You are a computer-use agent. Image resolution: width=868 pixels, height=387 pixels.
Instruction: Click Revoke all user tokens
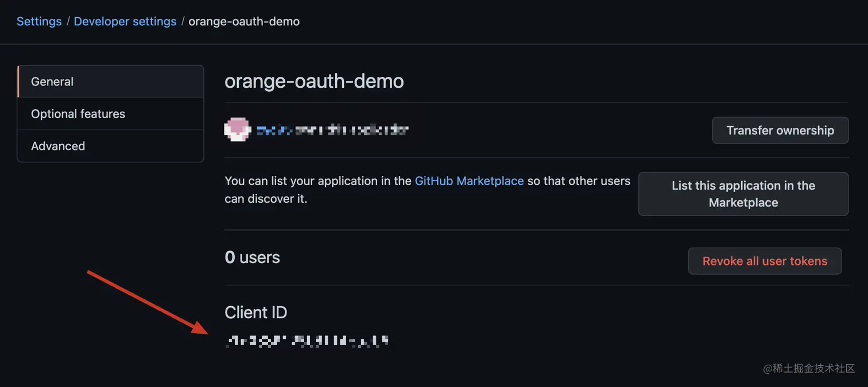click(764, 261)
